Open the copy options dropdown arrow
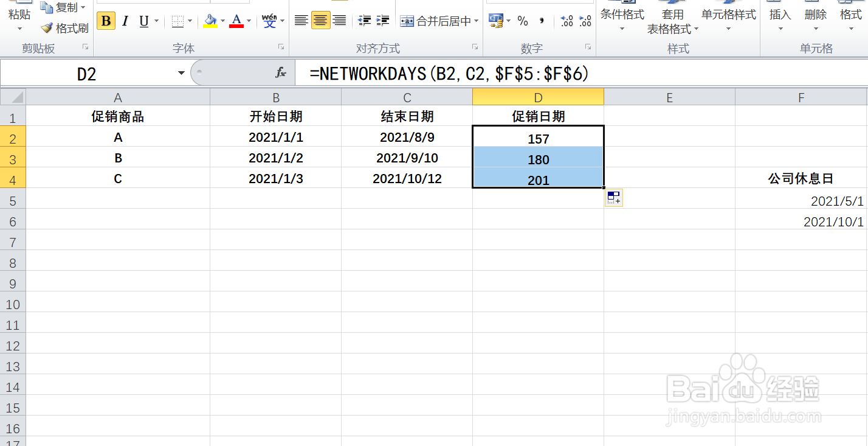Screen dimensions: 868x446 [83, 8]
